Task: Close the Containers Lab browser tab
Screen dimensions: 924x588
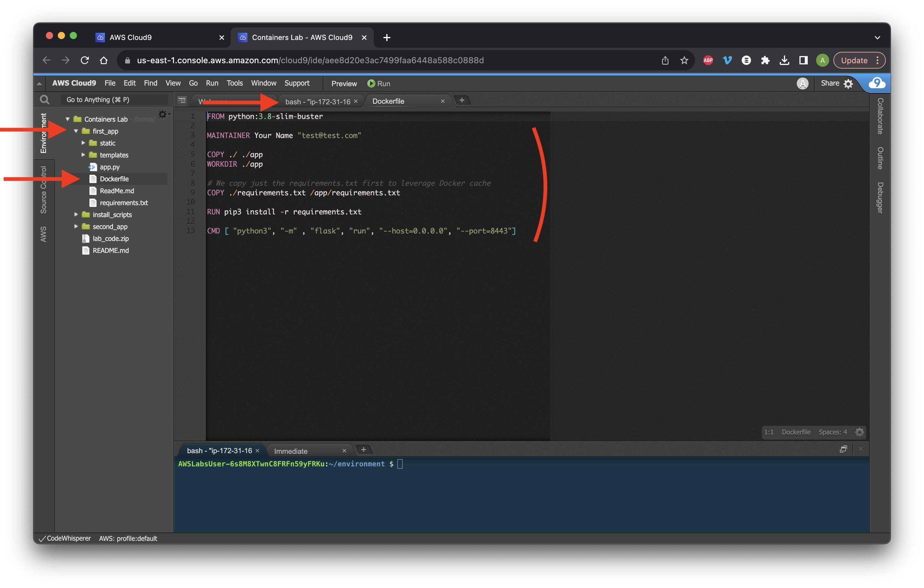Action: [364, 37]
